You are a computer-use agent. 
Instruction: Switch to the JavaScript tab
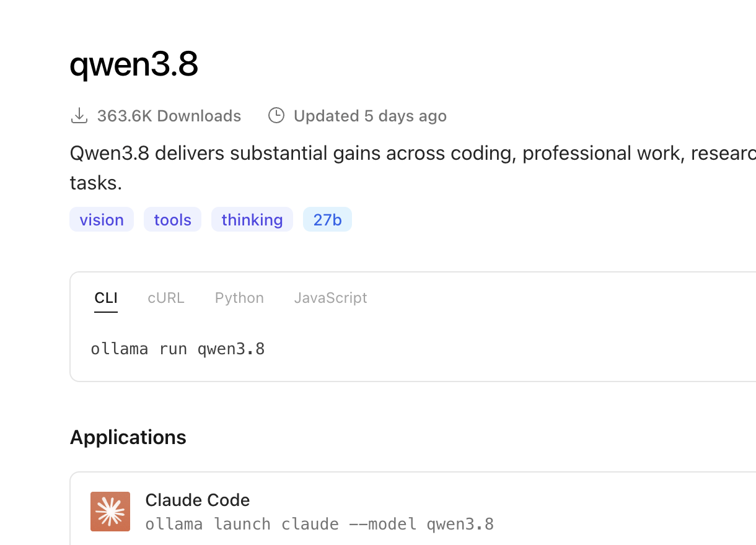point(331,298)
